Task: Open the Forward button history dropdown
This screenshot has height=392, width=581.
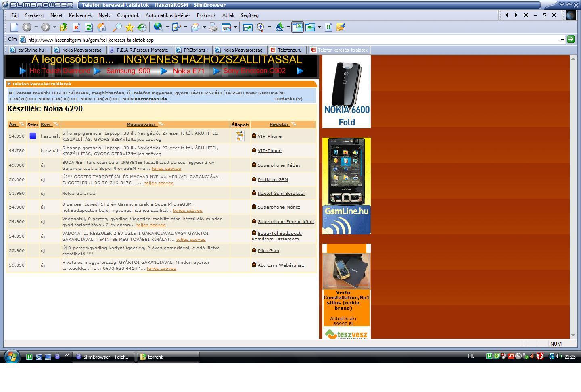Action: click(54, 27)
